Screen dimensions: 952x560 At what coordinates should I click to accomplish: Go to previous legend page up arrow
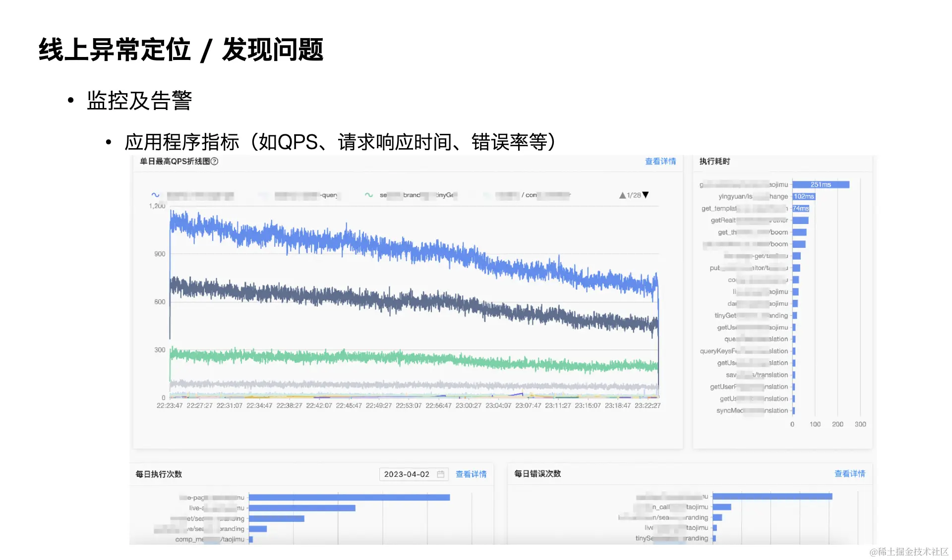point(622,195)
